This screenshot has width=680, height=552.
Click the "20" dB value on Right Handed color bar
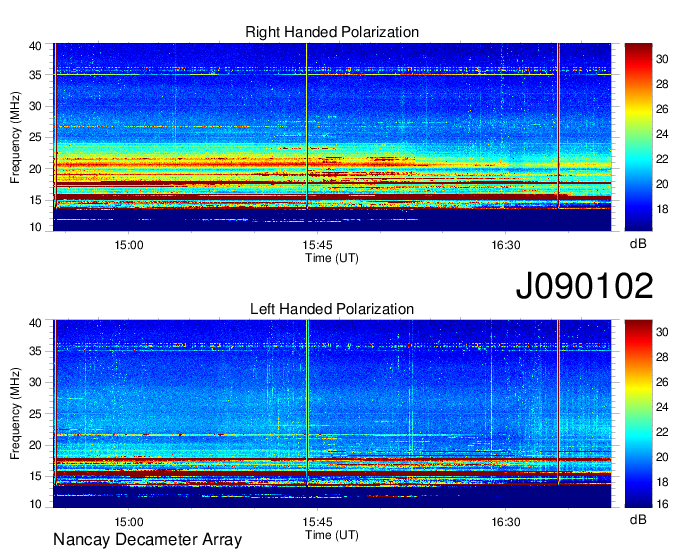click(662, 184)
